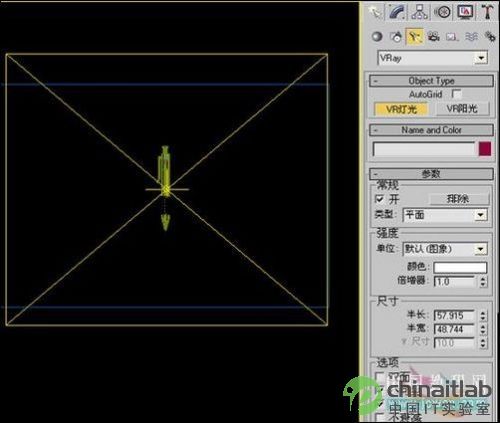Open the red object color swatch
This screenshot has height=423, width=500.
485,149
